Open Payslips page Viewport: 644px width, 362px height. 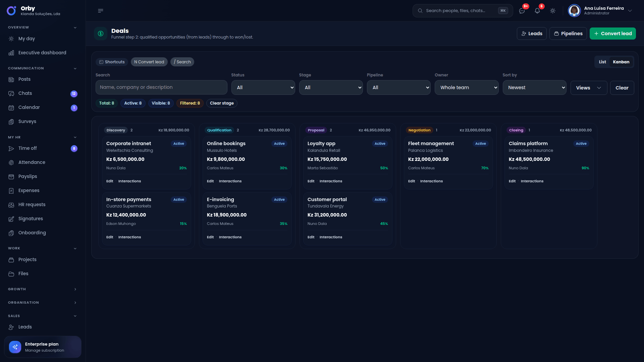point(43,176)
